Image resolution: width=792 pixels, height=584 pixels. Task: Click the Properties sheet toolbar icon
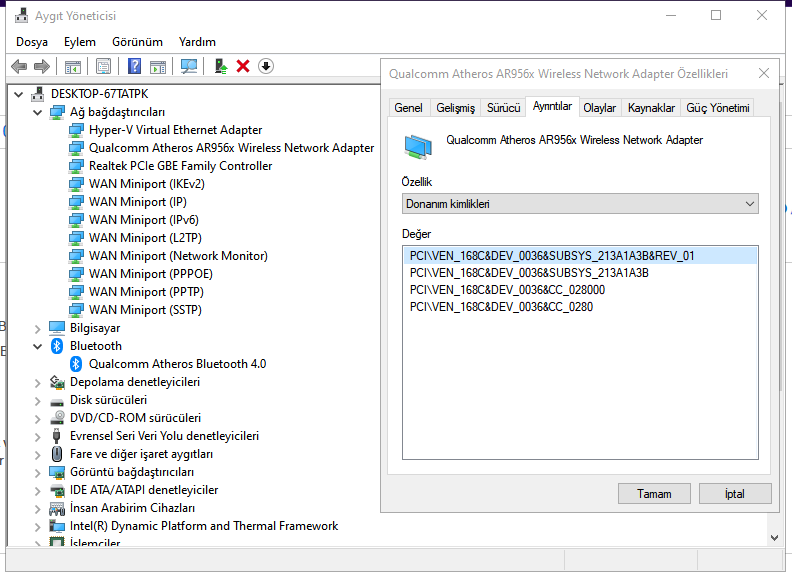tap(103, 66)
